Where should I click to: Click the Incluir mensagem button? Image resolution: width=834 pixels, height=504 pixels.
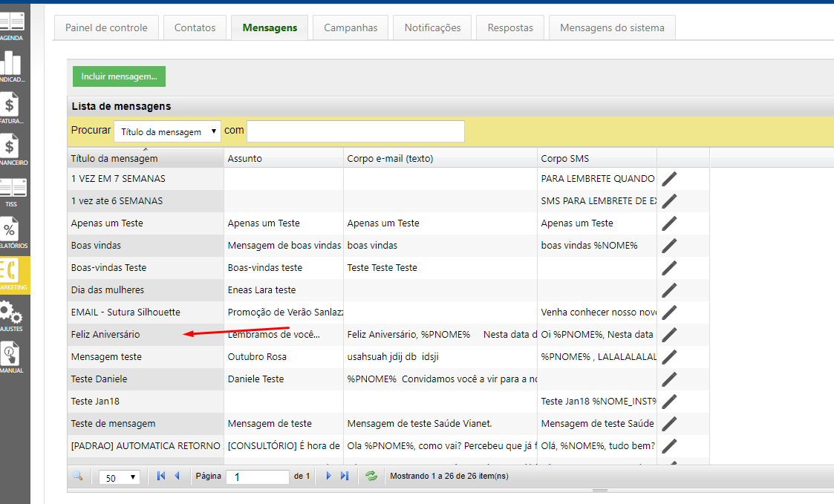[x=119, y=76]
